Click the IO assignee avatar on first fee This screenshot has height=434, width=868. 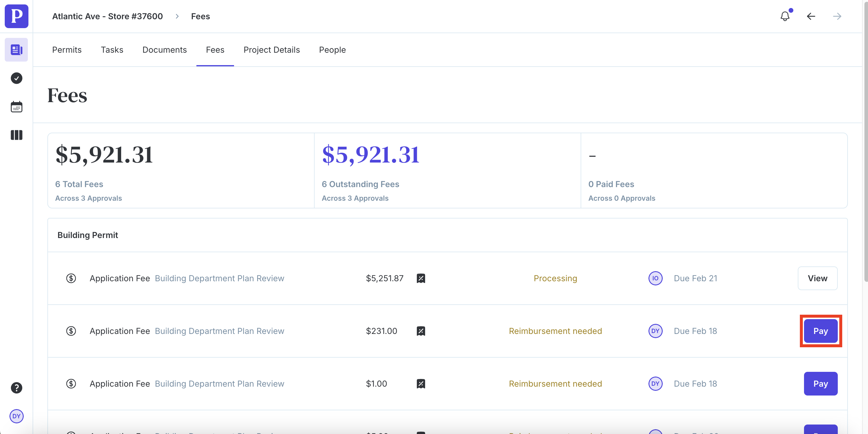pos(655,278)
